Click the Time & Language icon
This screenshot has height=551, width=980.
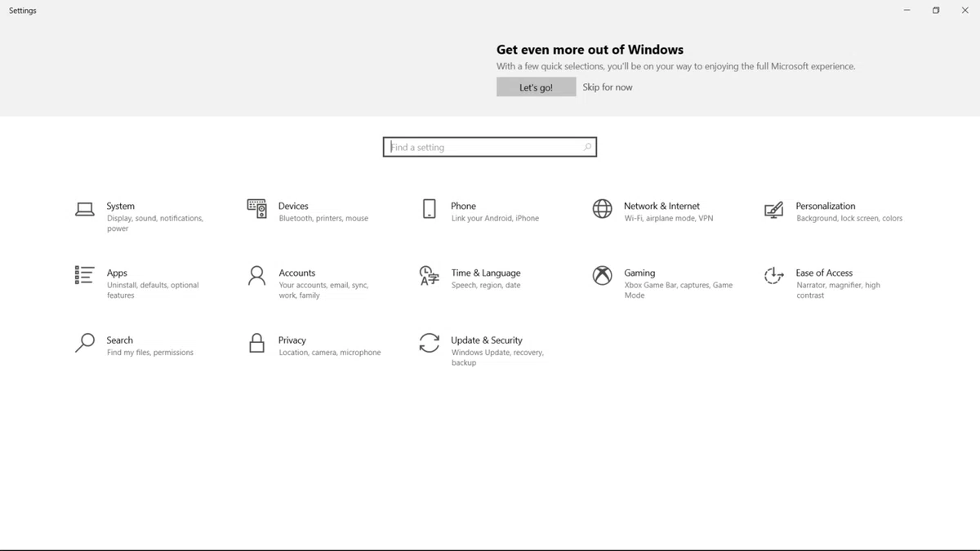[x=430, y=276]
